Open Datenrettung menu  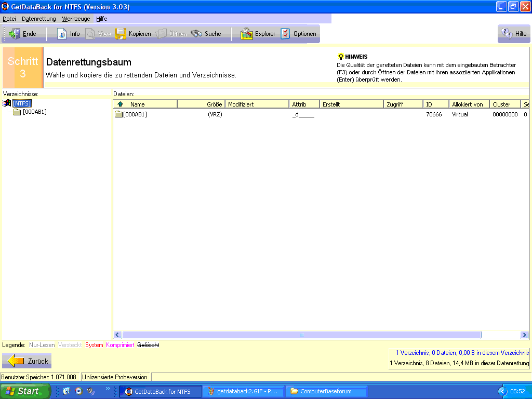point(38,19)
